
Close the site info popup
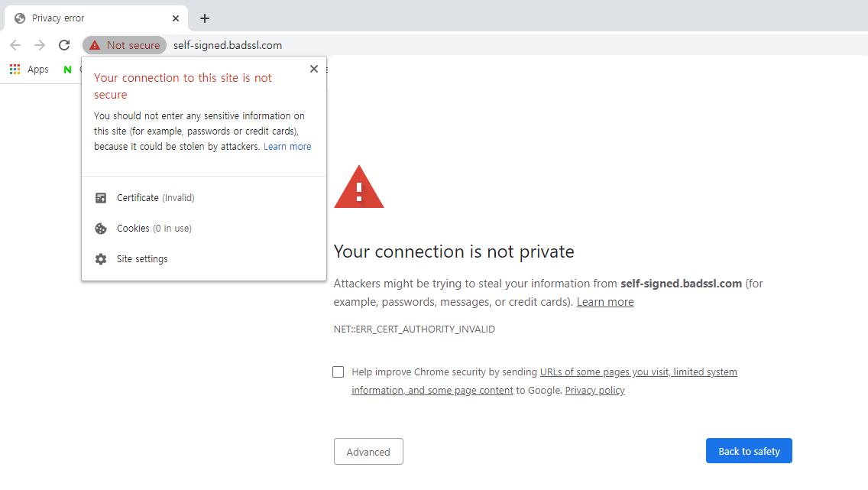[314, 69]
